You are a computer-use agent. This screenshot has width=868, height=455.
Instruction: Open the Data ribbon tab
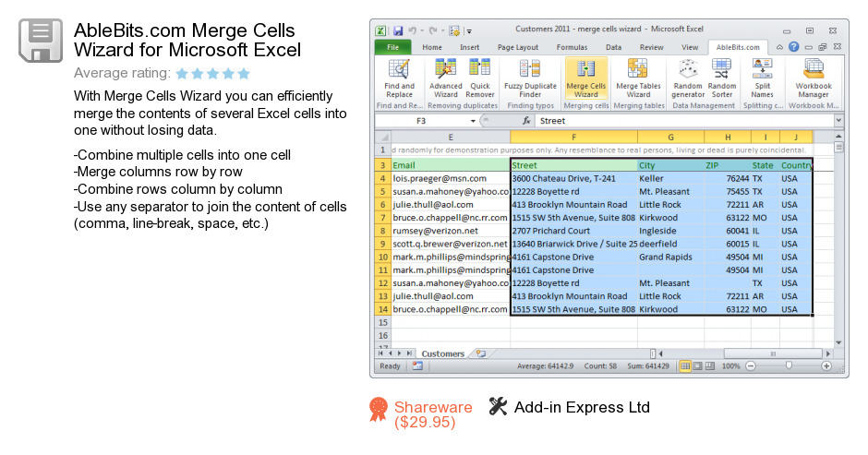point(613,47)
